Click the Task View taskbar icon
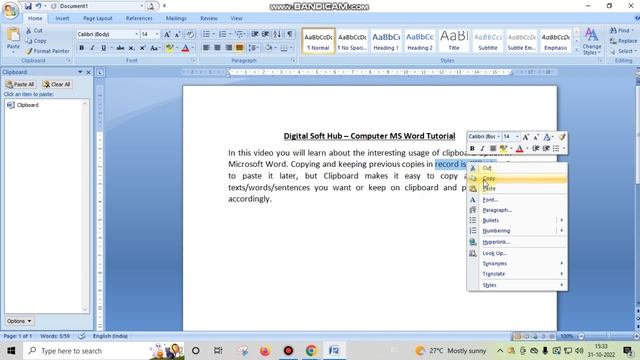 click(218, 351)
